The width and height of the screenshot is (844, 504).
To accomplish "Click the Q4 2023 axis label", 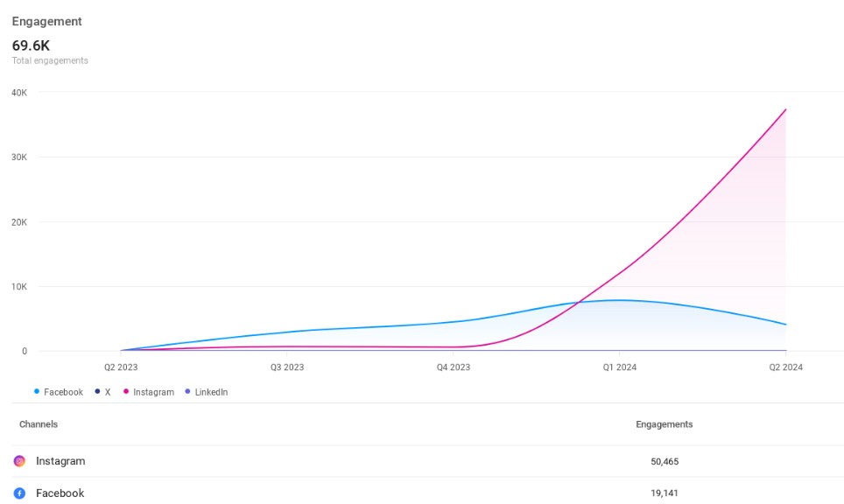I will click(x=454, y=367).
